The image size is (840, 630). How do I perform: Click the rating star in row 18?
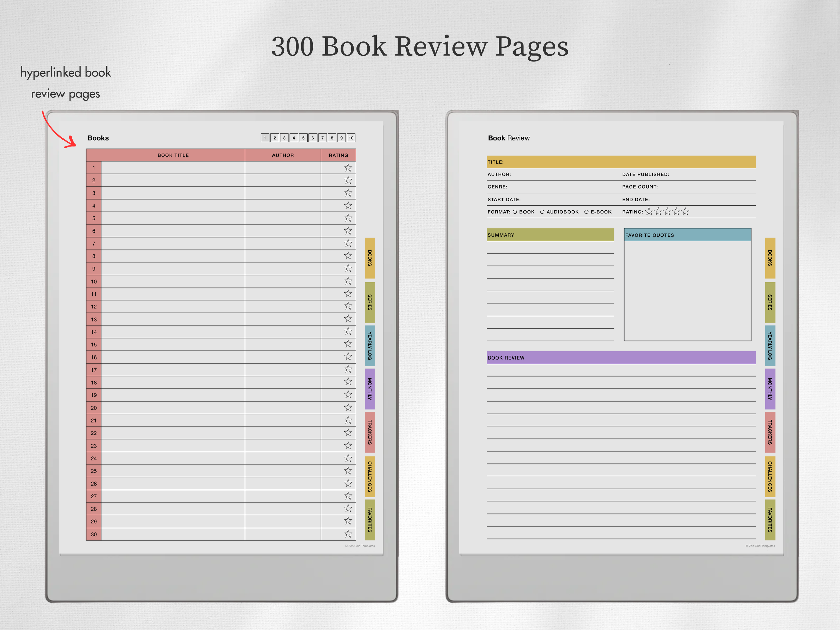[348, 382]
